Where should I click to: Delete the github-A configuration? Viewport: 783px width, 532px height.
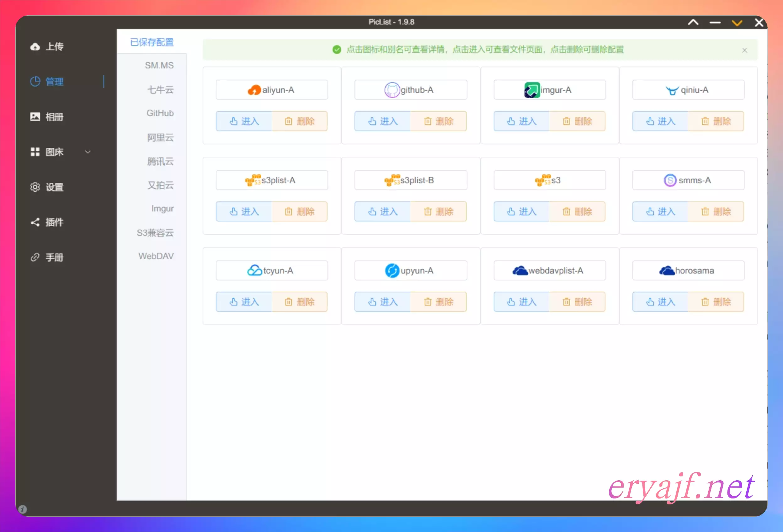click(x=438, y=121)
